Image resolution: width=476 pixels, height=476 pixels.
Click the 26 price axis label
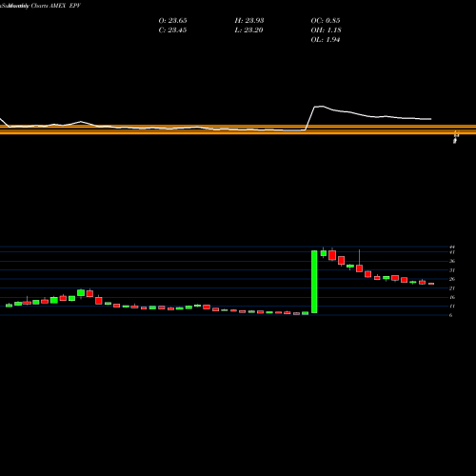coord(452,279)
